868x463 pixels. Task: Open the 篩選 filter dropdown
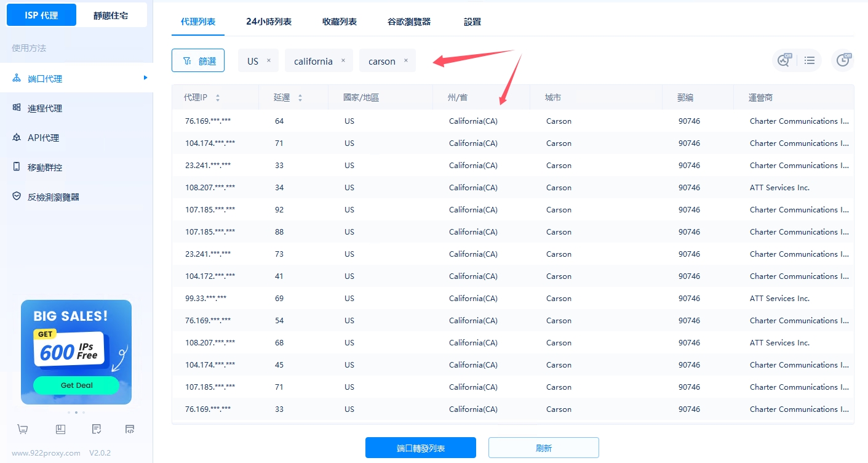click(x=198, y=60)
